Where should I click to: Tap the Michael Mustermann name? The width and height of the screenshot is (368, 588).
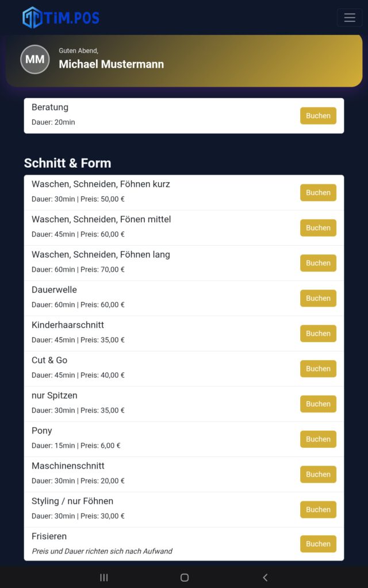click(x=111, y=64)
